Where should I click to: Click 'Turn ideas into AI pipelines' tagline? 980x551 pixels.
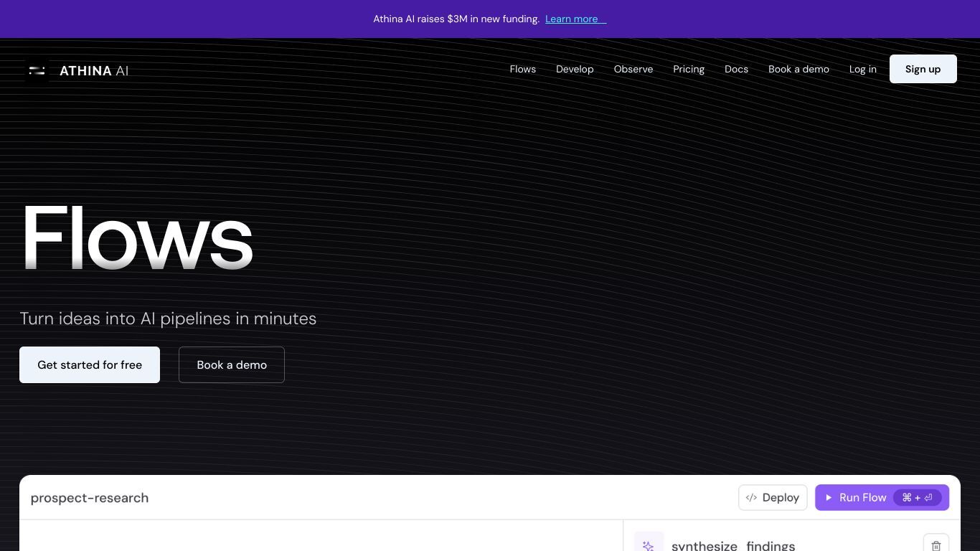pos(168,319)
